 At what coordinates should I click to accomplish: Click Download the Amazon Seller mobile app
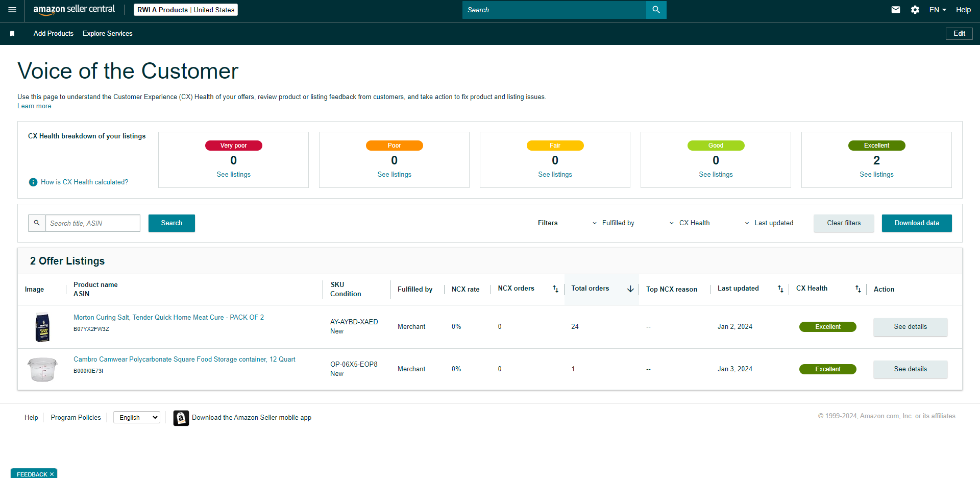point(252,418)
